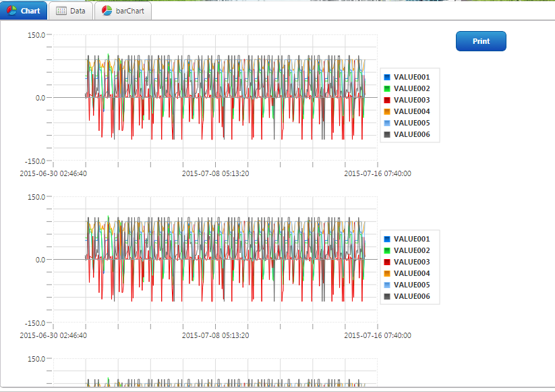Click VALUE003 label in second chart legend
Screen dimensions: 555x392
pos(412,262)
